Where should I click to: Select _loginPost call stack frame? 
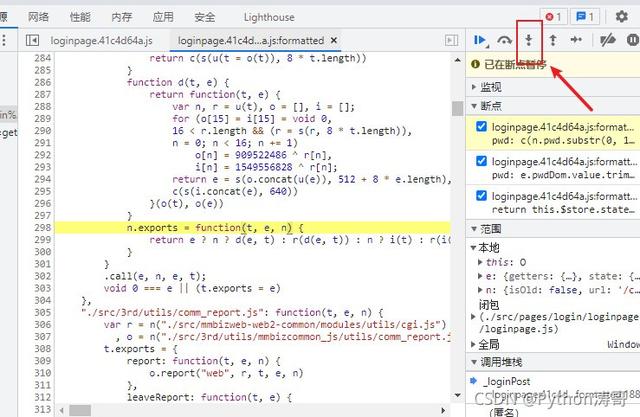pos(509,382)
